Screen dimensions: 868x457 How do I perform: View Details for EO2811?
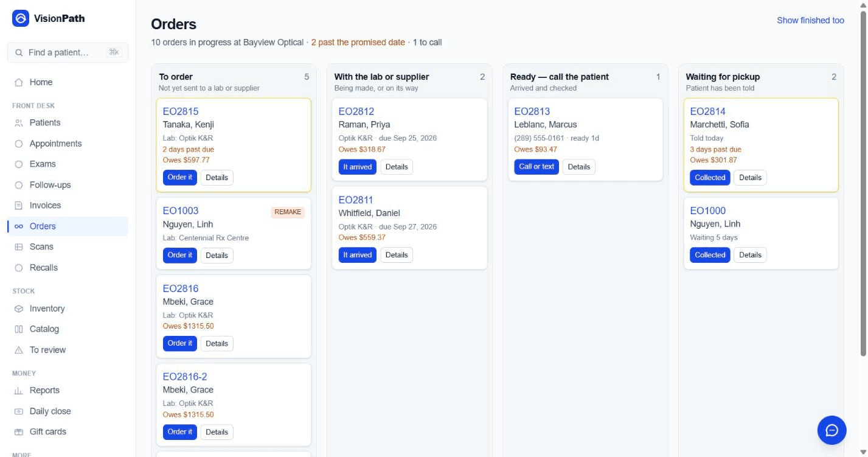(397, 255)
